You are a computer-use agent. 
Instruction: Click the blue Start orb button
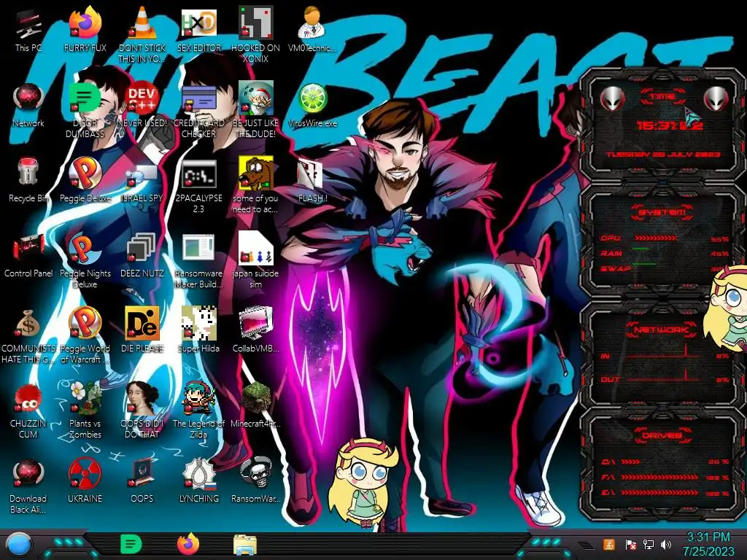tap(18, 545)
